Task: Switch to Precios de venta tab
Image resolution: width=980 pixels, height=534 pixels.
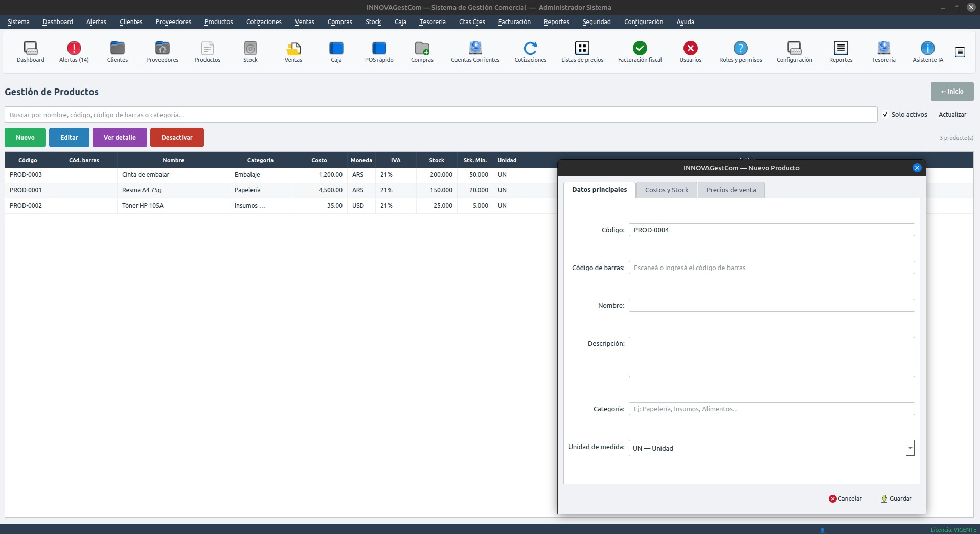Action: click(731, 190)
